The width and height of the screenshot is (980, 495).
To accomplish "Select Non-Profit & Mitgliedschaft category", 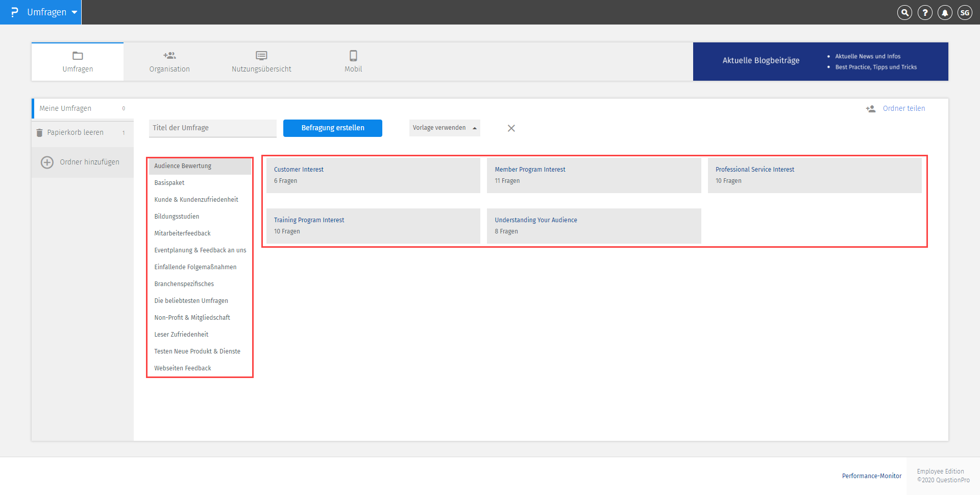I will (200, 318).
